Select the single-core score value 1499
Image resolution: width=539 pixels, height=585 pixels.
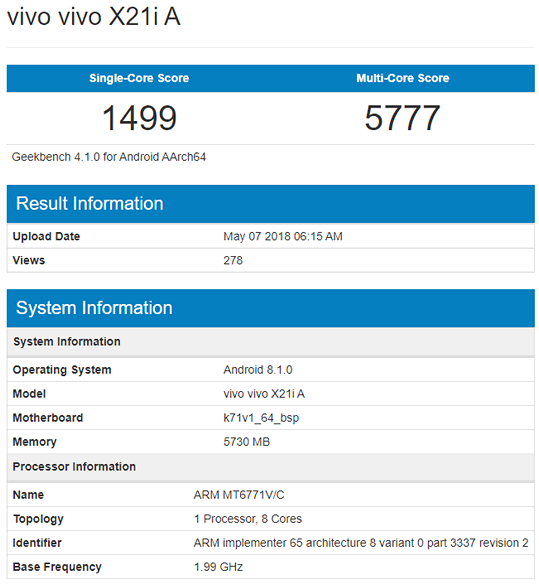tap(139, 118)
